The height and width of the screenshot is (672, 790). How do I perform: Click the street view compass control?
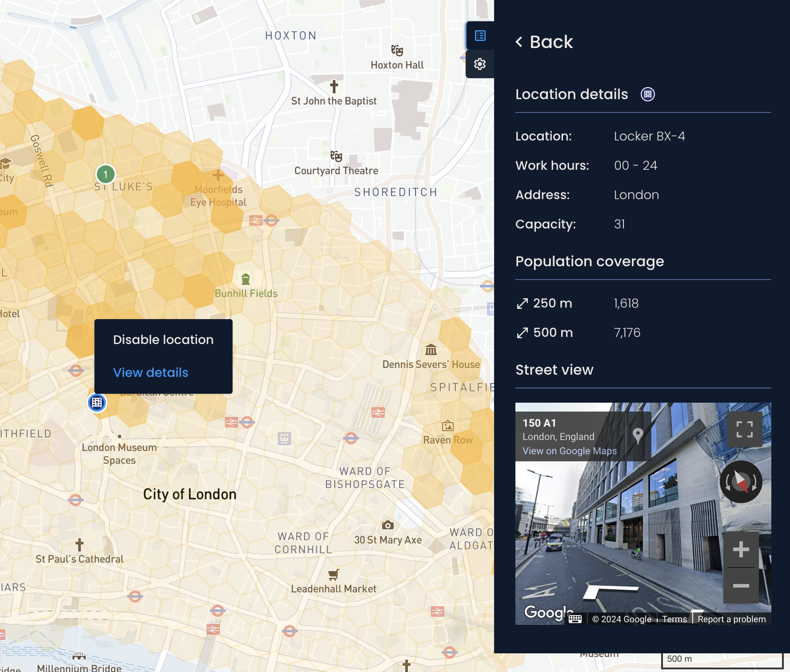741,482
